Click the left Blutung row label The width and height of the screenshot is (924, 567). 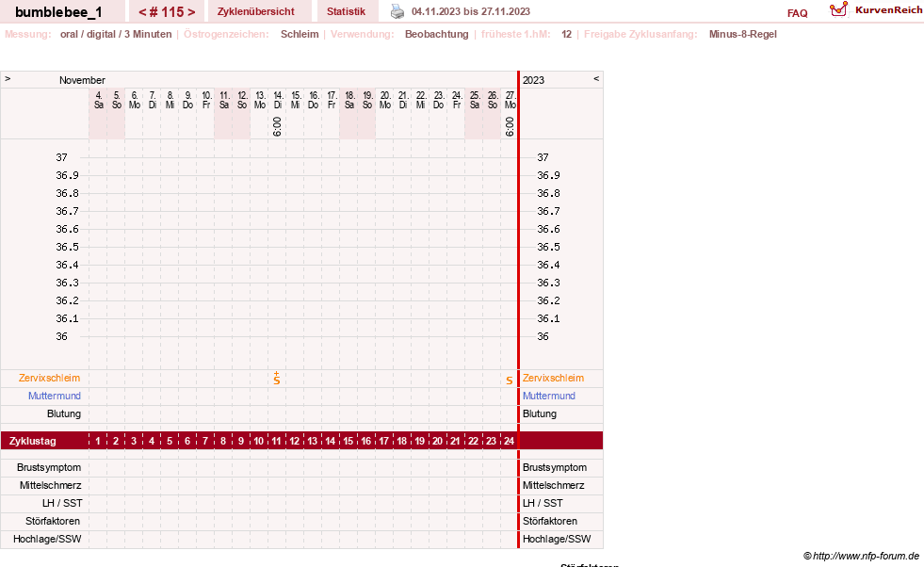(64, 413)
